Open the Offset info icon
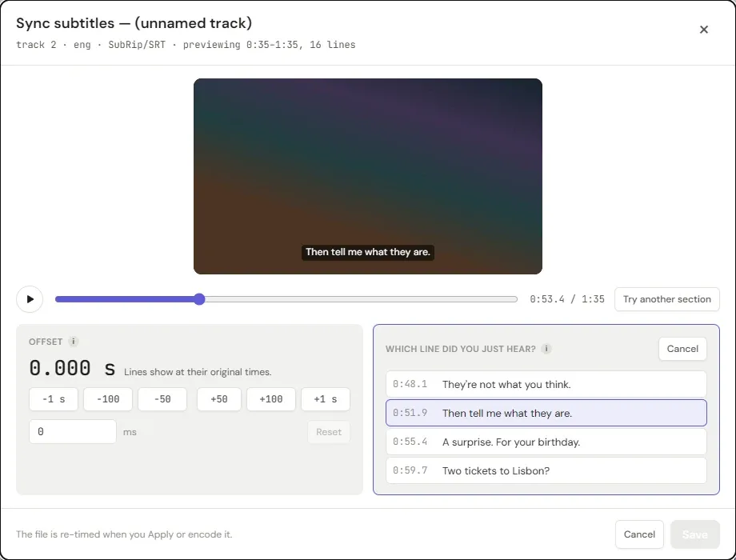The image size is (736, 560). [x=74, y=342]
